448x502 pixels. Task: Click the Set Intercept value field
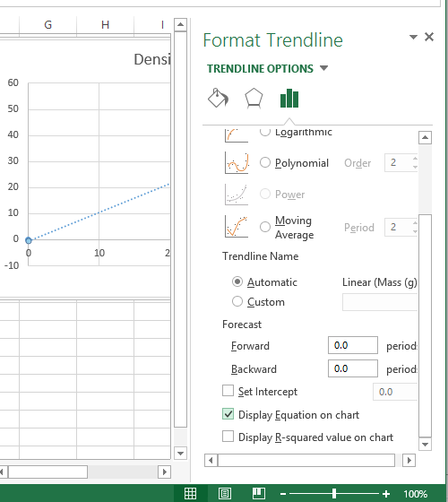pyautogui.click(x=395, y=392)
